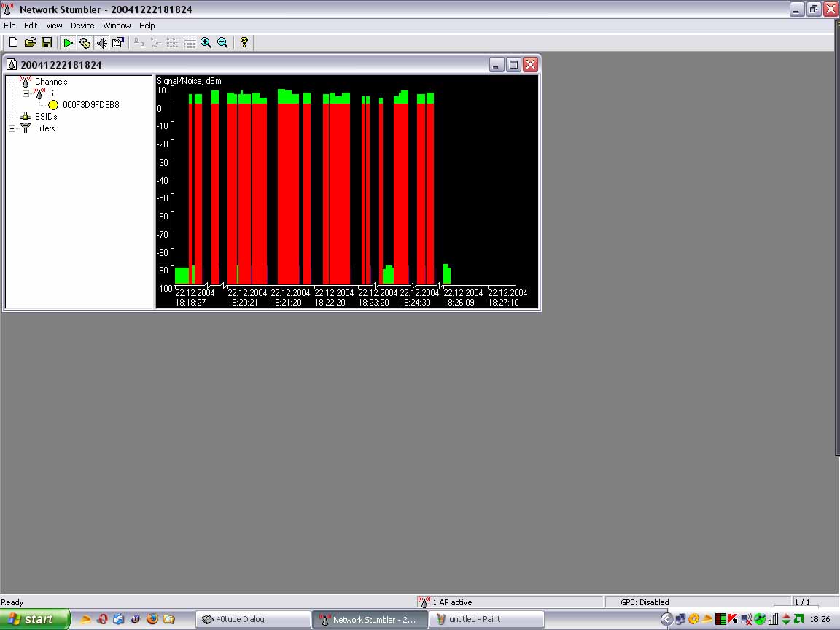Open the Edit menu
Viewport: 840px width, 630px height.
pyautogui.click(x=31, y=26)
